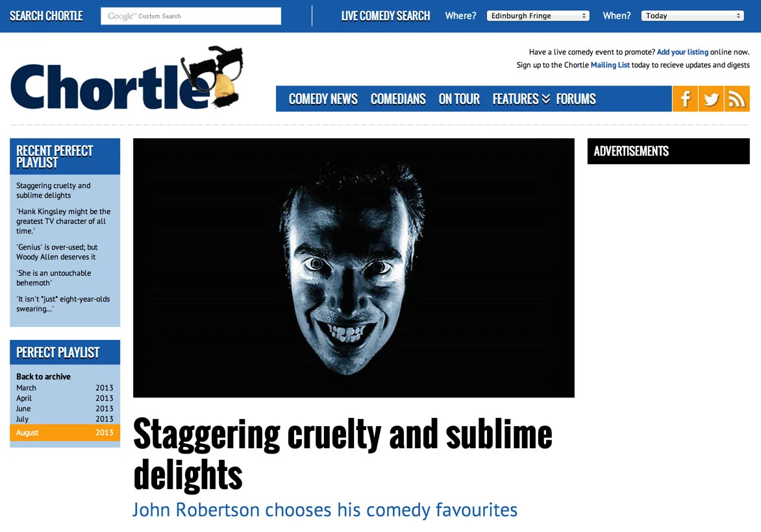This screenshot has width=761, height=532.
Task: Open 'Hank Kingsley might be the greatest' playlist link
Action: [64, 221]
